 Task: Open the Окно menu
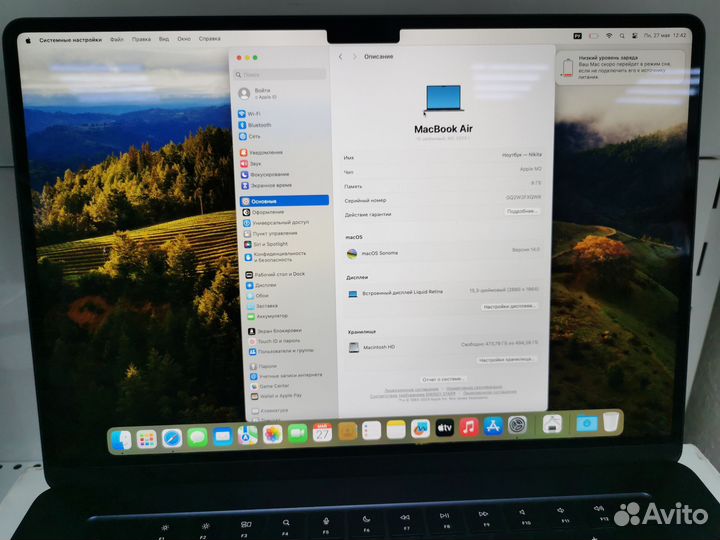[x=184, y=39]
